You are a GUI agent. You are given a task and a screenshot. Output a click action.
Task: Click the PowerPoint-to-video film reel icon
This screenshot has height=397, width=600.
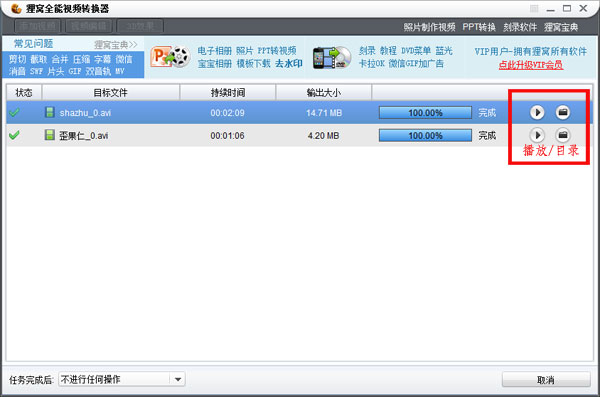point(170,57)
